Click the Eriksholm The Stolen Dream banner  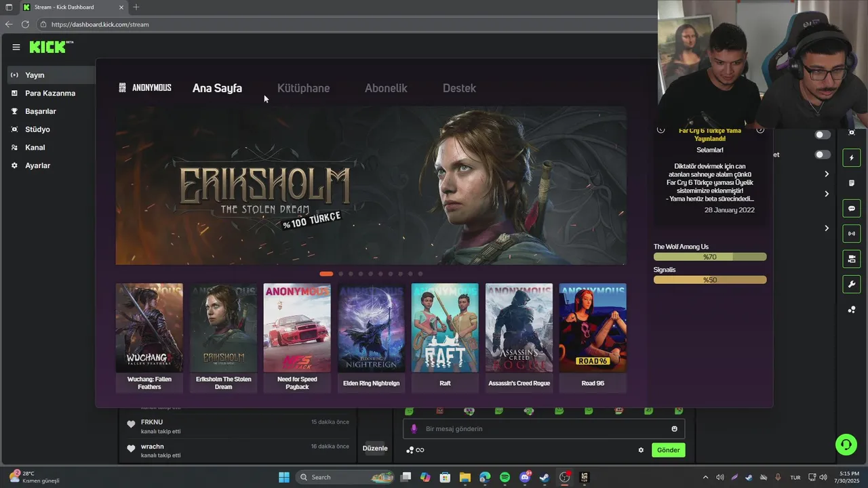(x=371, y=185)
